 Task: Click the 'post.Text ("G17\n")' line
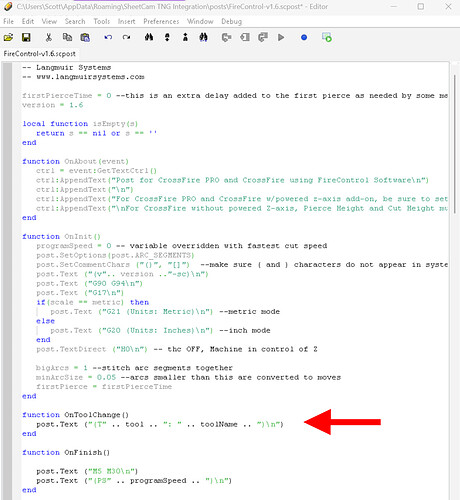80,293
